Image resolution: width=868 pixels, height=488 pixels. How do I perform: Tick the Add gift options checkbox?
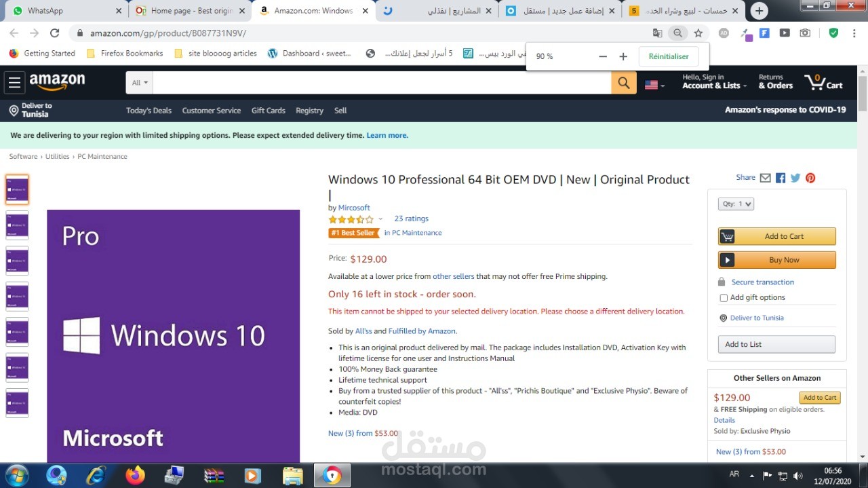[x=724, y=298]
